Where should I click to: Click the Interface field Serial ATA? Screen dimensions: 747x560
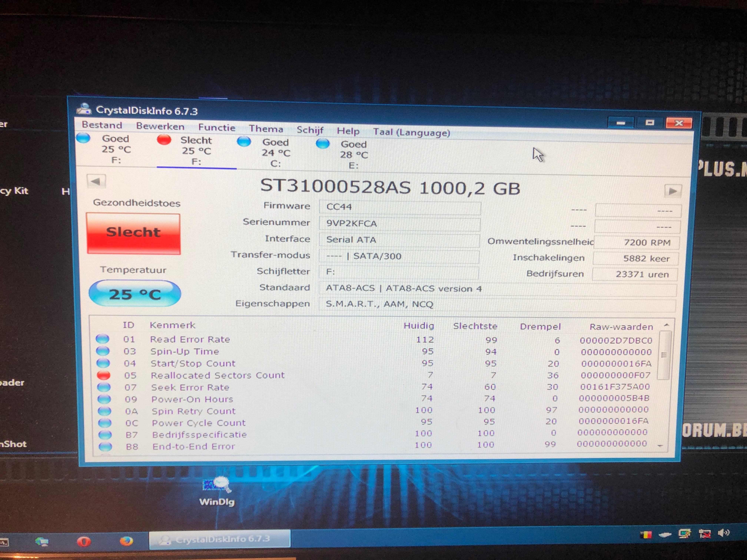point(399,240)
